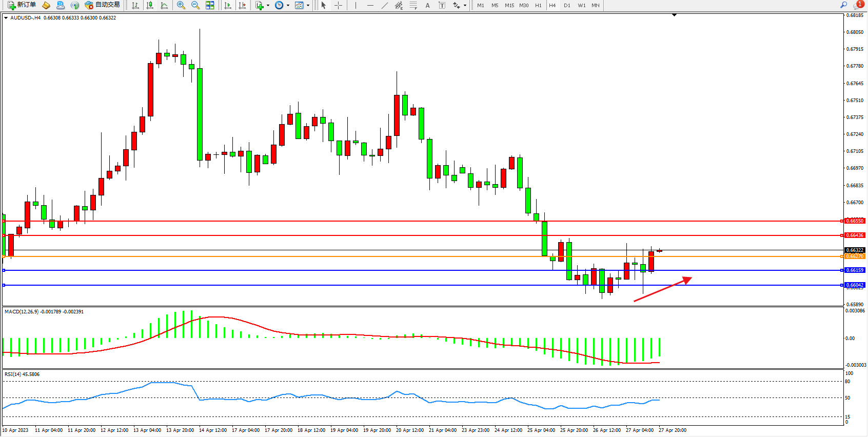868x437 pixels.
Task: Open the indicators list dropdown arrow
Action: click(x=268, y=6)
